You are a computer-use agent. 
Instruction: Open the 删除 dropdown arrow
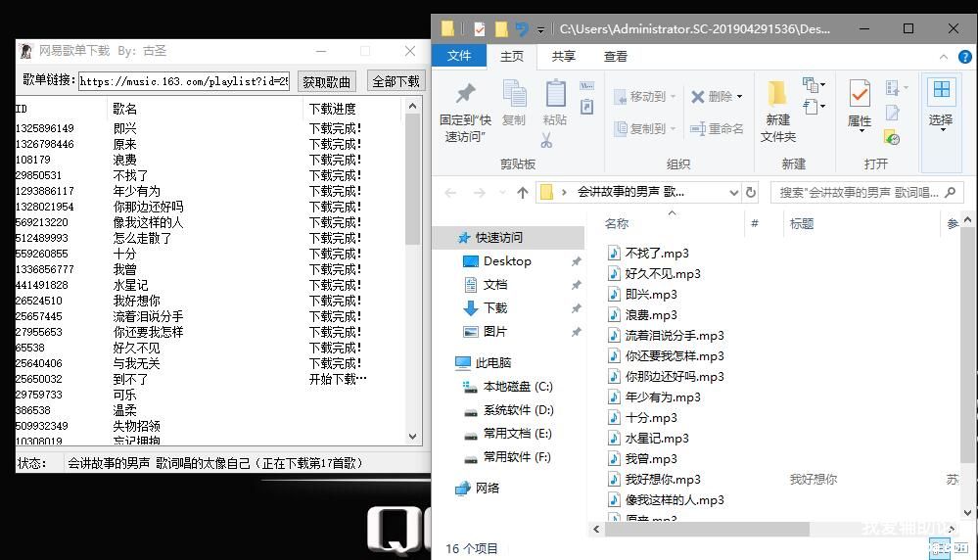pos(739,97)
